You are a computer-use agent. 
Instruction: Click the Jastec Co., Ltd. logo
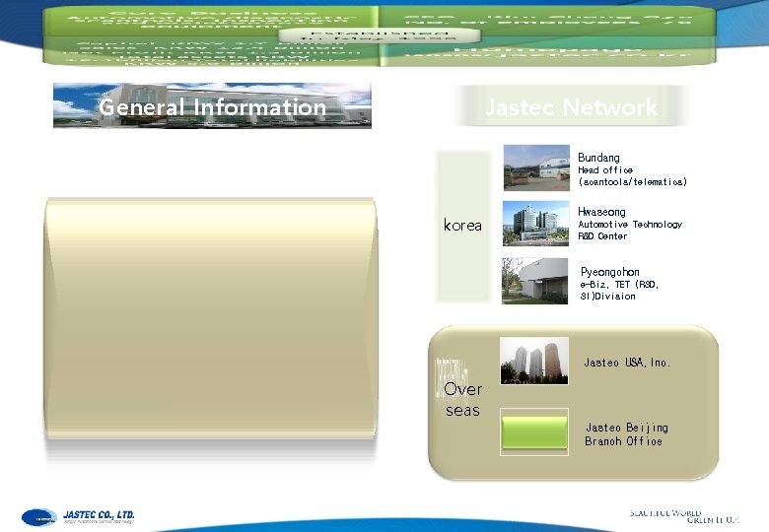(78, 517)
